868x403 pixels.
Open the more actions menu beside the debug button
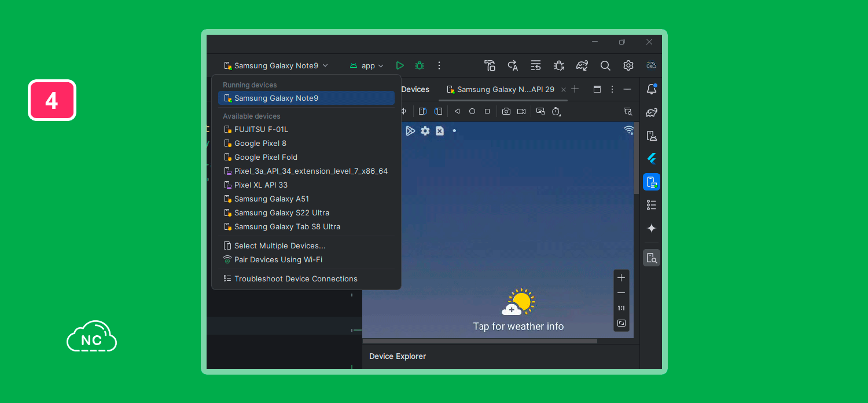439,65
